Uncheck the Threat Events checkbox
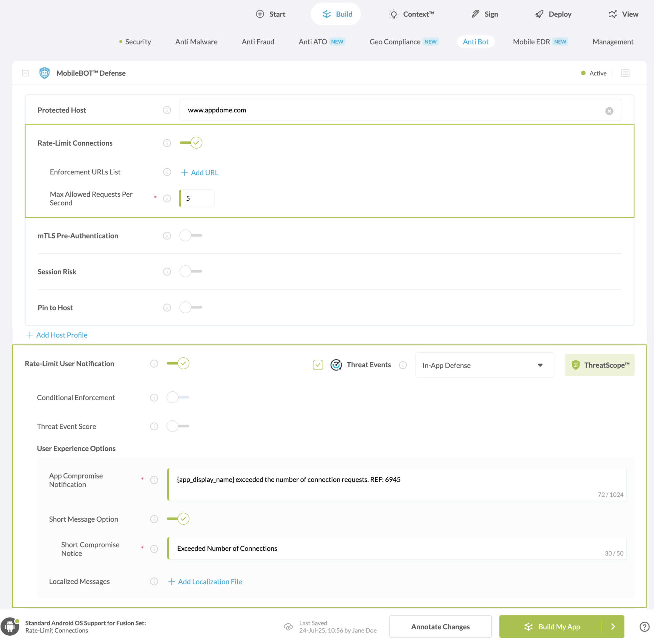This screenshot has width=654, height=644. (317, 365)
